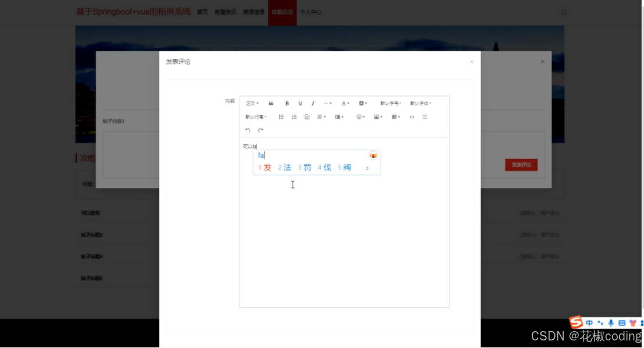Open the 个人中心 menu item
This screenshot has width=644, height=348.
click(x=311, y=12)
